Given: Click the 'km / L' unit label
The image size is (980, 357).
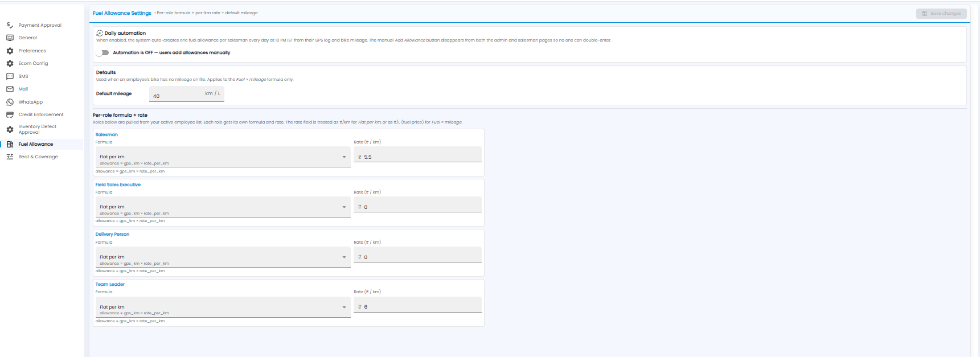Looking at the screenshot, I should [x=212, y=93].
